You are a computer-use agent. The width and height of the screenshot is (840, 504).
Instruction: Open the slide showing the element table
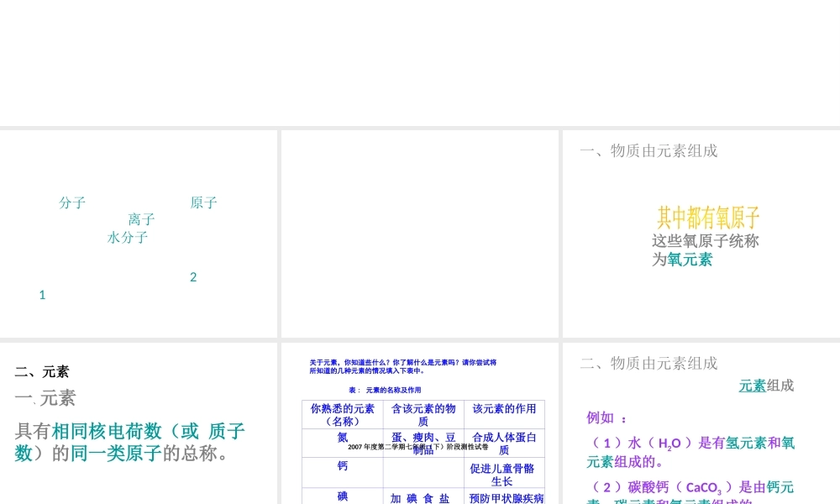(x=420, y=423)
